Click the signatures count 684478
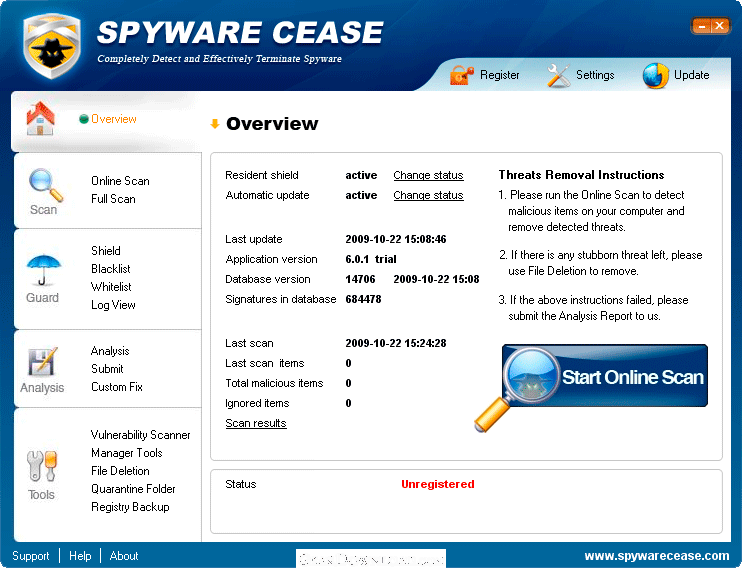The width and height of the screenshot is (742, 568). [x=363, y=299]
